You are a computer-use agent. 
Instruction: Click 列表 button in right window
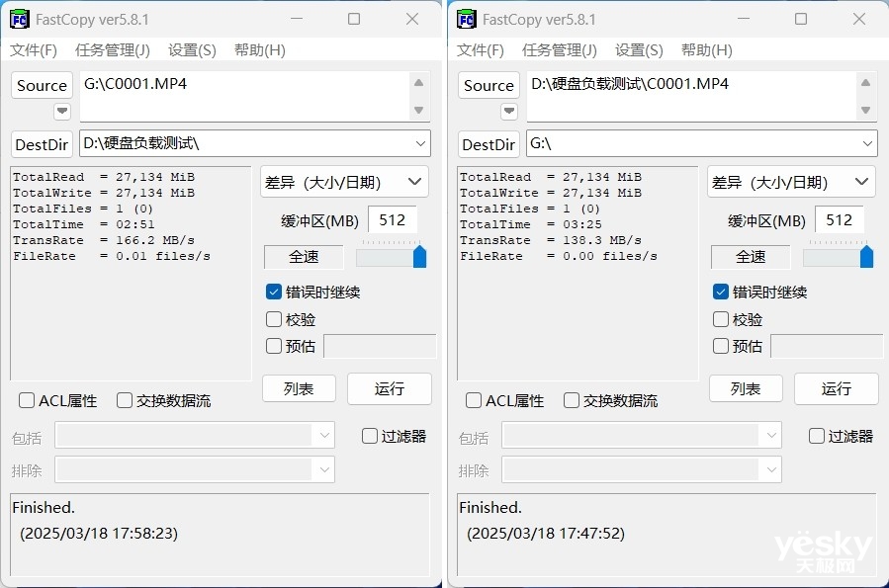746,388
